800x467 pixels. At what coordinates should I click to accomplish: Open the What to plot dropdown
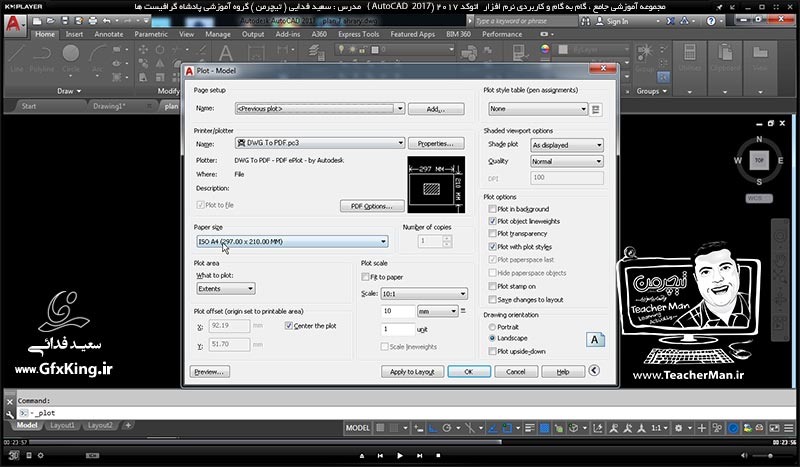226,288
